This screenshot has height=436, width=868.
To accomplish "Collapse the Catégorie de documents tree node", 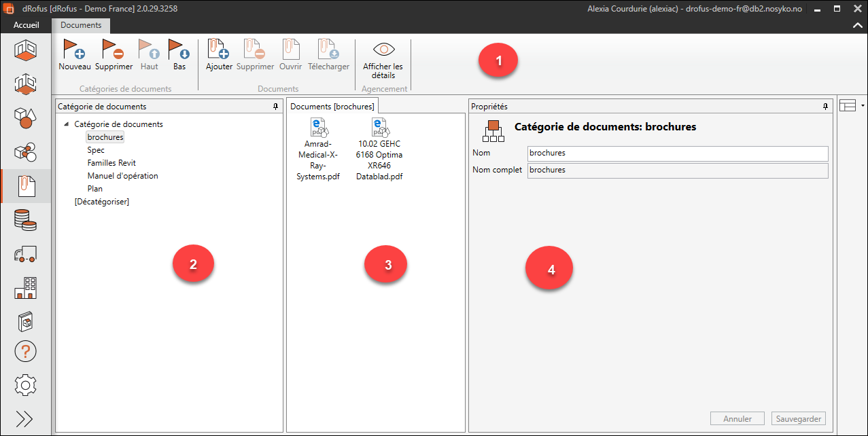I will [x=66, y=124].
